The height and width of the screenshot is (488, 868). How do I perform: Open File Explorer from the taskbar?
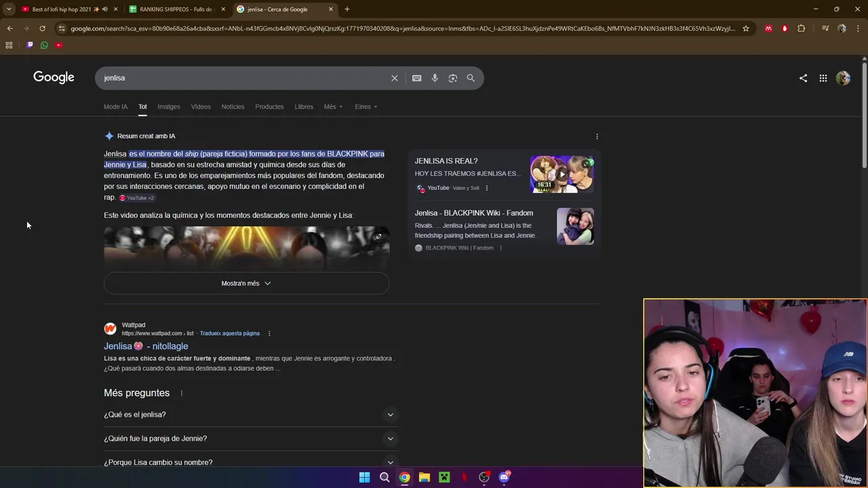coord(425,477)
